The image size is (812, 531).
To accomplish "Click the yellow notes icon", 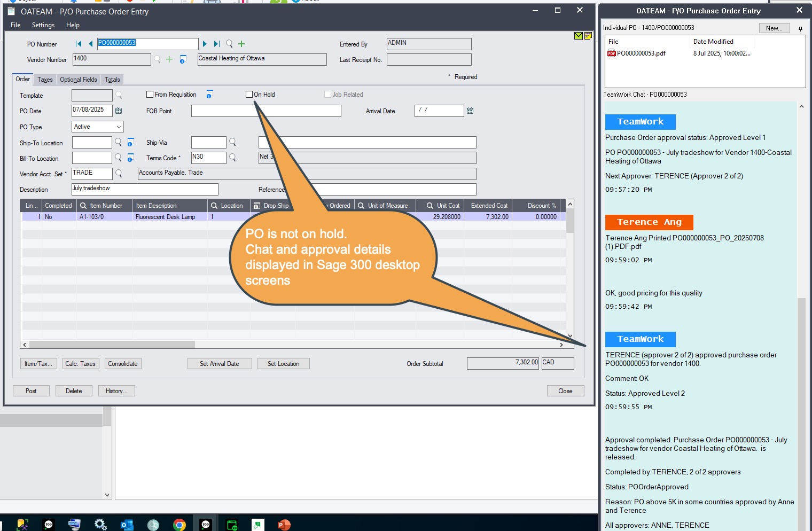I will [588, 36].
